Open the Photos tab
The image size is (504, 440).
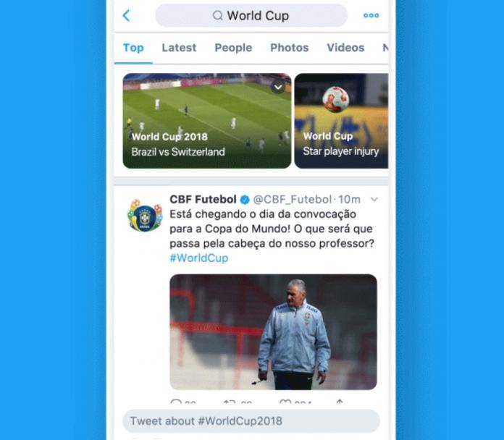tap(289, 48)
